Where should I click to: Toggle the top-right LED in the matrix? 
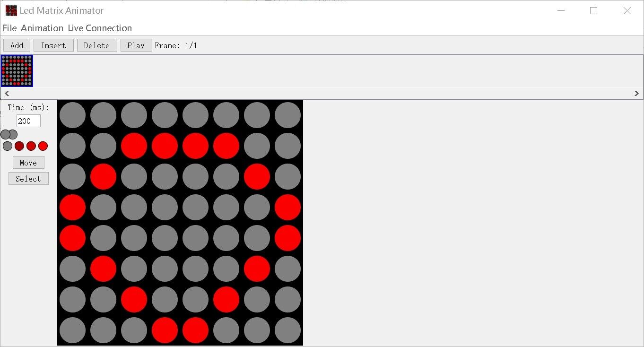click(287, 115)
